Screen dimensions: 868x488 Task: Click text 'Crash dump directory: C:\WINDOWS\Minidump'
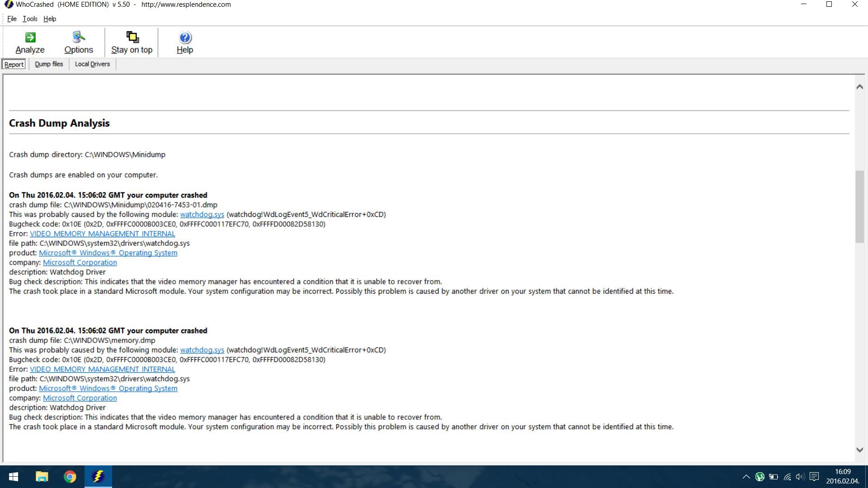[87, 155]
